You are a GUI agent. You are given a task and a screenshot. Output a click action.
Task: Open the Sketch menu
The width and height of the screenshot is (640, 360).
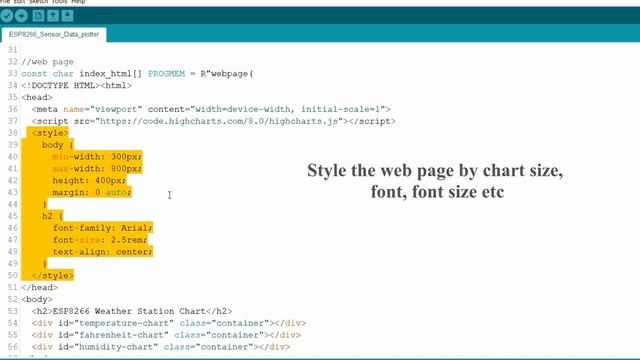[x=38, y=2]
